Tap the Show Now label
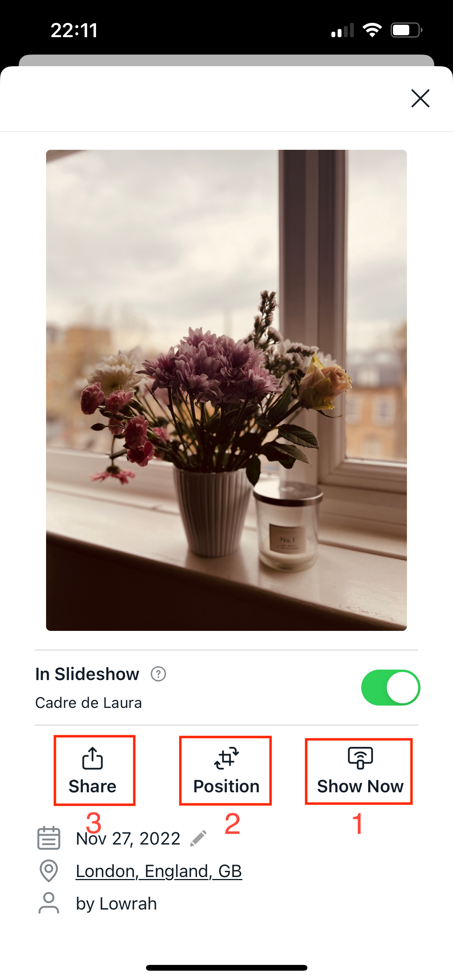The width and height of the screenshot is (453, 980). [360, 786]
